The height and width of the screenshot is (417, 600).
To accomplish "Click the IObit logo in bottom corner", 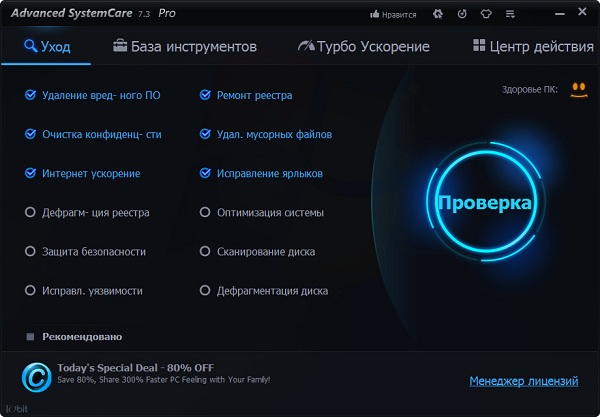I will coord(16,409).
